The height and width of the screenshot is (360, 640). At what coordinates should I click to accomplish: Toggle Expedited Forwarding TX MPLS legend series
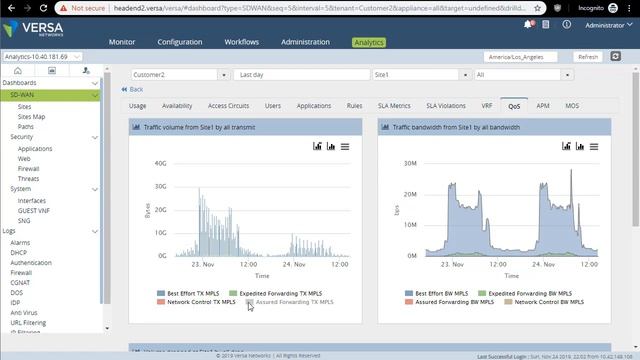[276, 293]
